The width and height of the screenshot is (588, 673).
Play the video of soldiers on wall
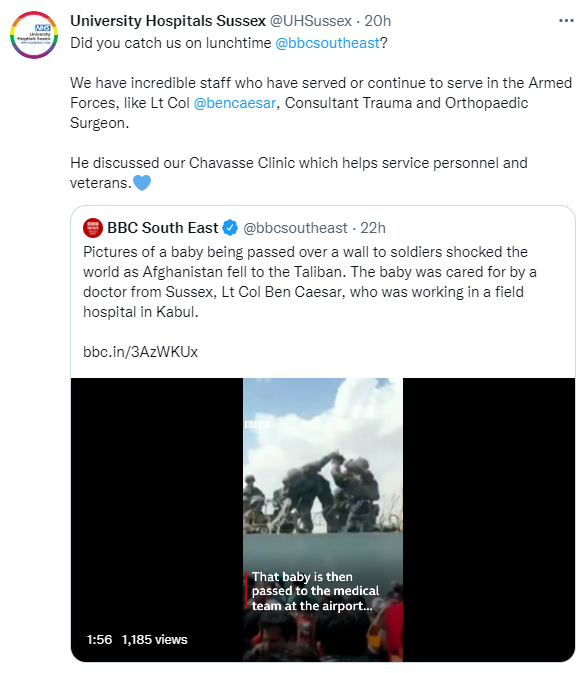[323, 520]
